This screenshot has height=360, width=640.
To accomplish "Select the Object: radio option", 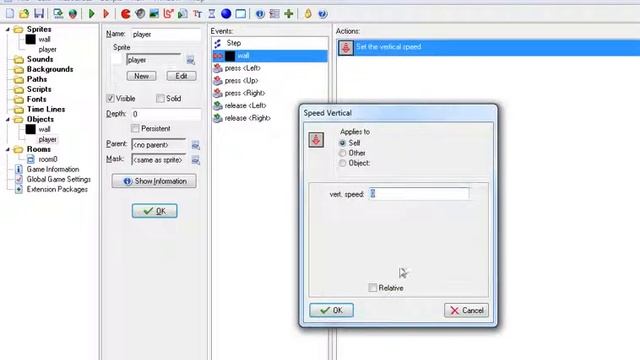I will (x=342, y=163).
